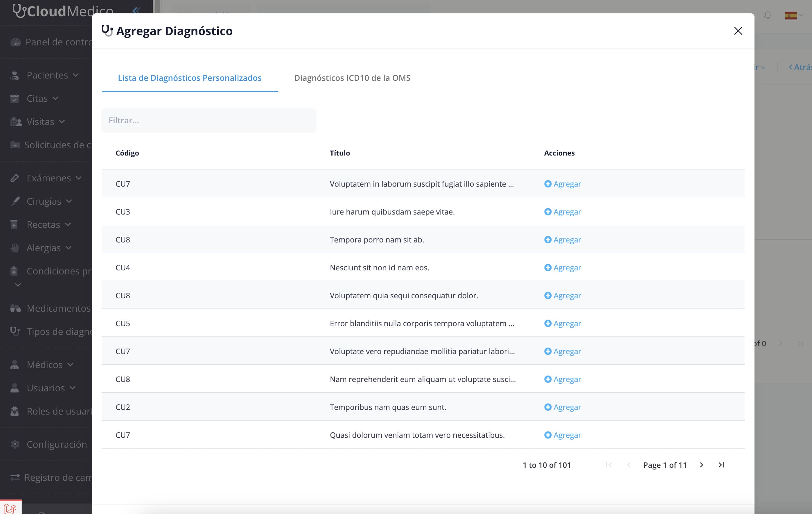Click the Medicamentos pills icon
Screen dimensions: 812x514
tap(15, 308)
